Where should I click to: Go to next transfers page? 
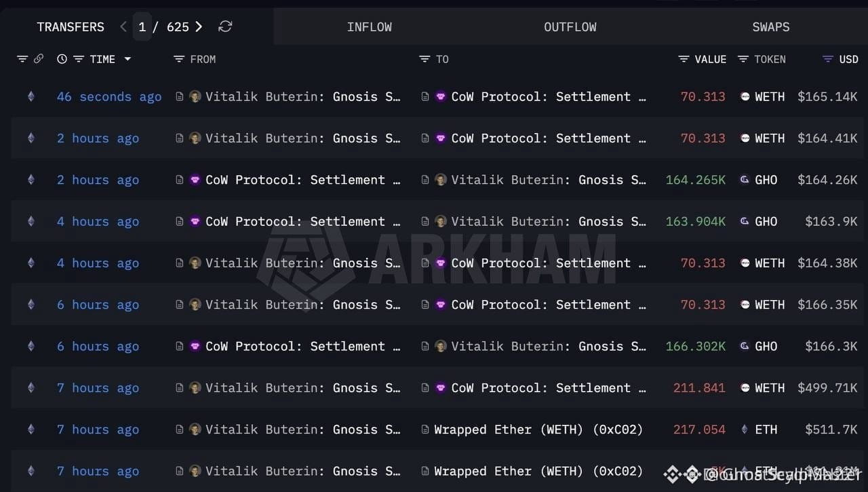(x=199, y=26)
